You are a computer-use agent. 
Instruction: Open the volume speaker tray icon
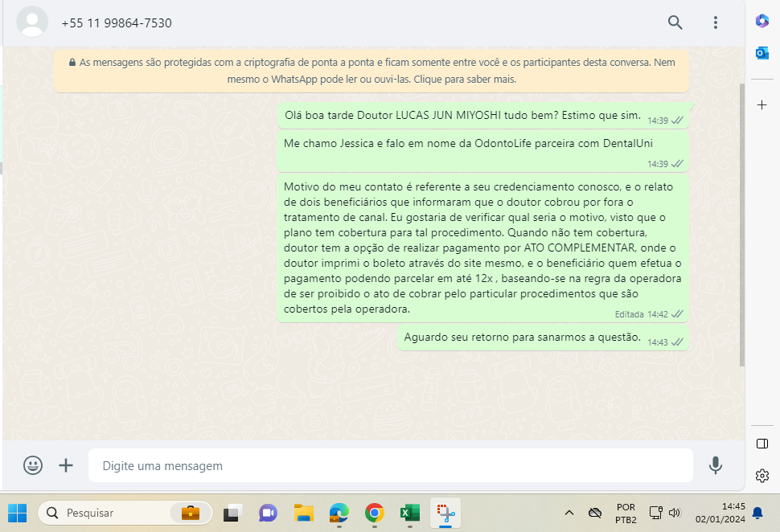point(674,513)
